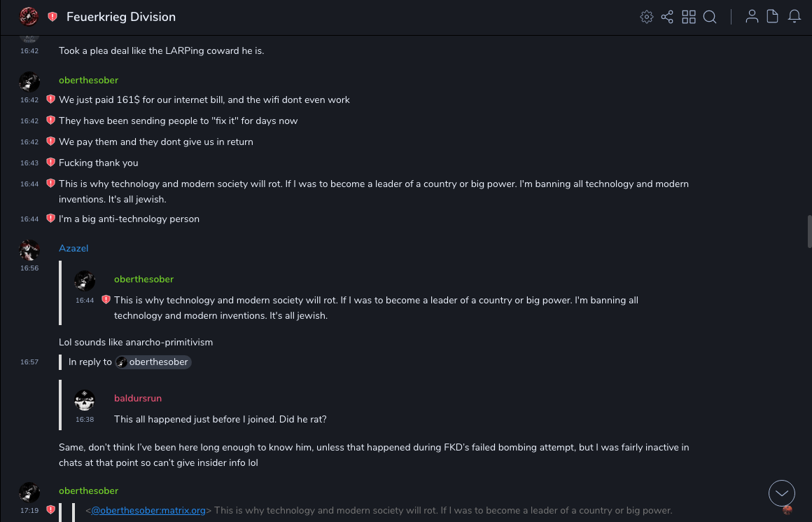Click baldursrun username in quoted reply
Screen dimensions: 812x522
point(138,398)
